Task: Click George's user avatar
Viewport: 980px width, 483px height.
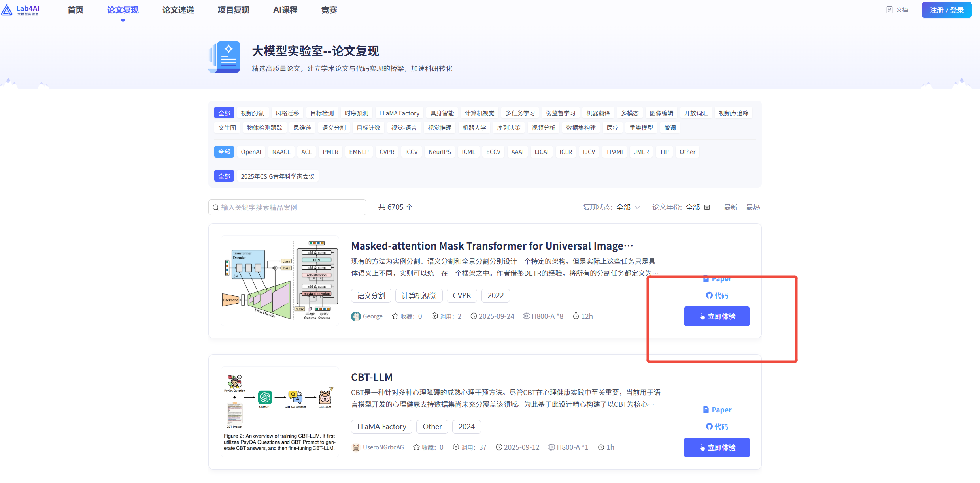Action: click(356, 316)
